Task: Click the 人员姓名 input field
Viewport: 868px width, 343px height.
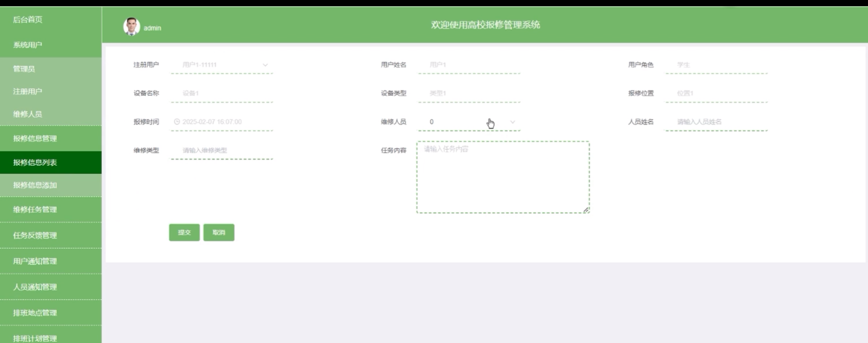Action: click(x=716, y=122)
